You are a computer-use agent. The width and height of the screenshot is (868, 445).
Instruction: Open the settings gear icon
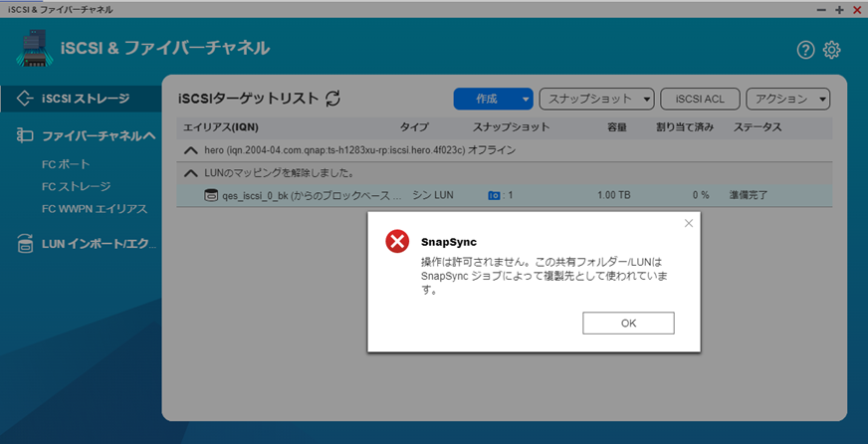click(x=832, y=50)
